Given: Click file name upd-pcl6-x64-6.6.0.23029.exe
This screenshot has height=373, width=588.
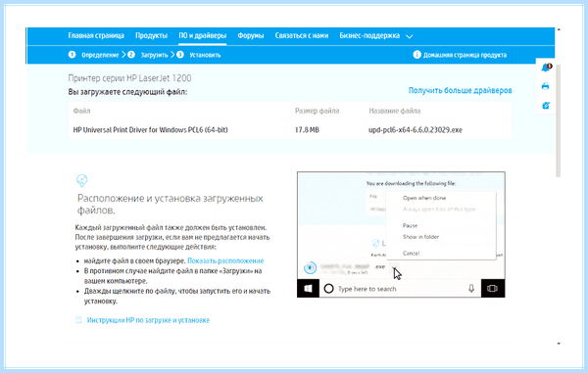Looking at the screenshot, I should pos(416,130).
